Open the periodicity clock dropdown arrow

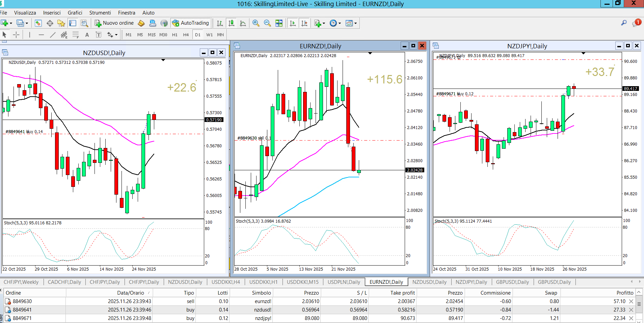click(x=340, y=23)
